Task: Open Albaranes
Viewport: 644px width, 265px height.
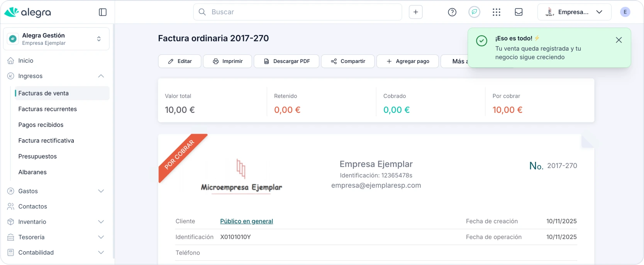Action: (x=32, y=172)
